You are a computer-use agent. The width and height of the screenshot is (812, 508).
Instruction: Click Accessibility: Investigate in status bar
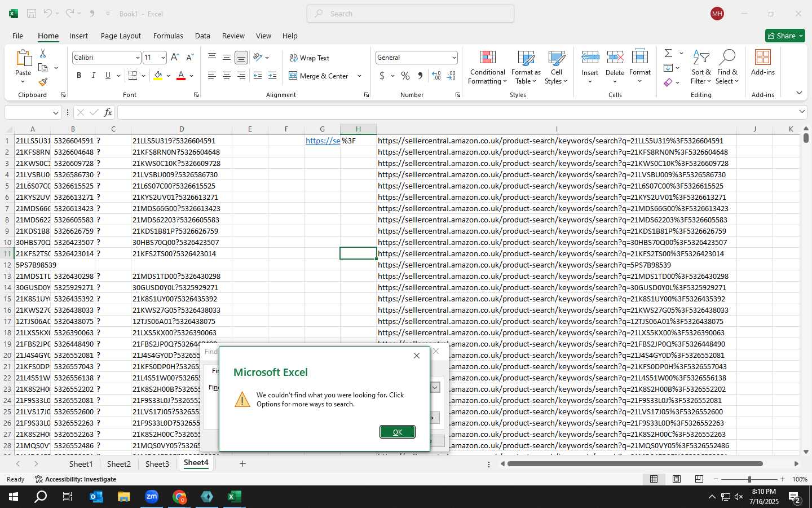point(76,479)
